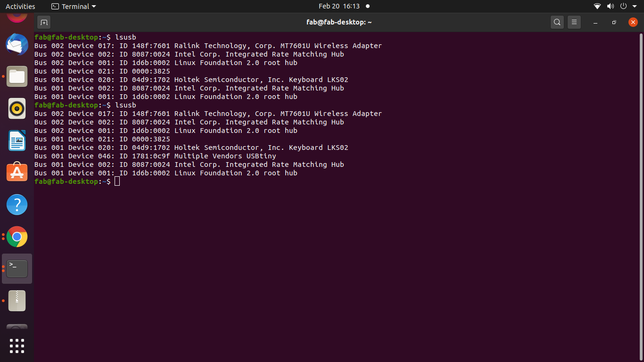Open a new terminal tab
Screen dimensions: 644x362
tap(44, 22)
